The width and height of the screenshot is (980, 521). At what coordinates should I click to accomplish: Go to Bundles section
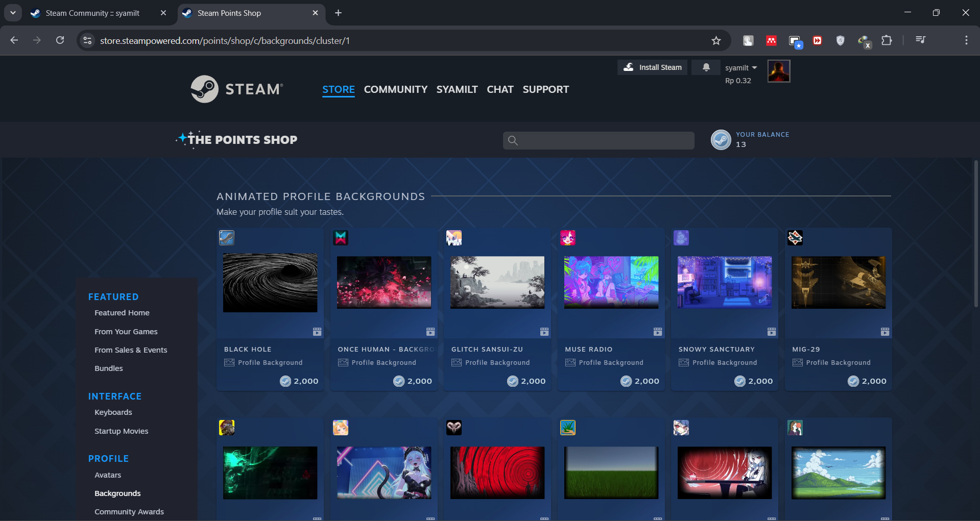[109, 368]
